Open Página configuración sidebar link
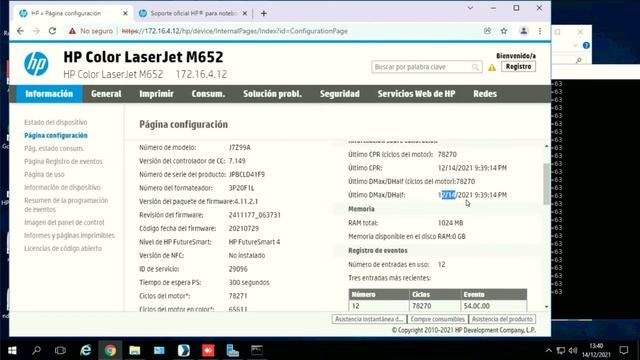The width and height of the screenshot is (640, 360). (x=56, y=136)
